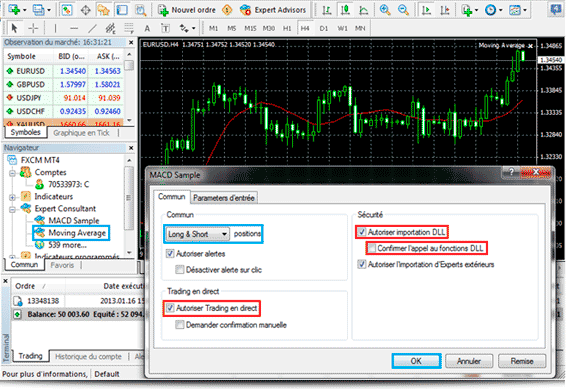This screenshot has width=566, height=389.
Task: Select the H1 timeframe button
Action: 287,28
